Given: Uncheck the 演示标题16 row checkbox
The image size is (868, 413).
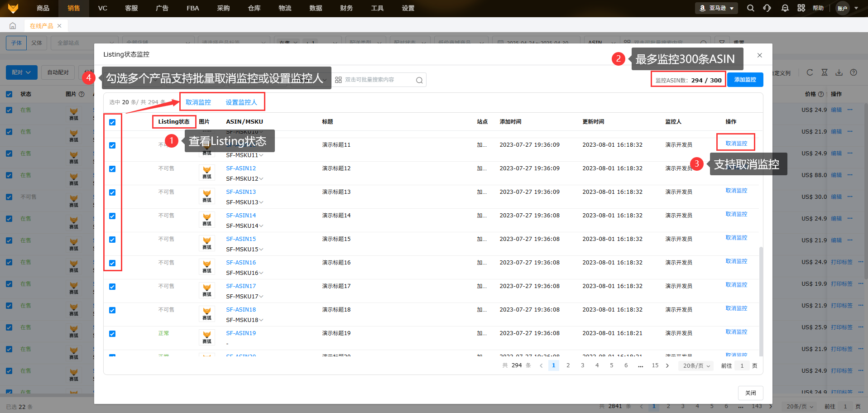Looking at the screenshot, I should (112, 263).
